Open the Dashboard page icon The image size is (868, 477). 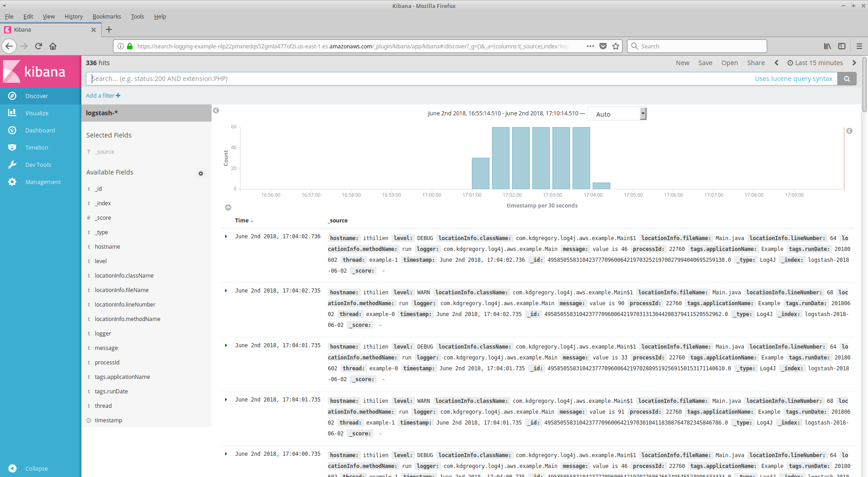(x=12, y=130)
